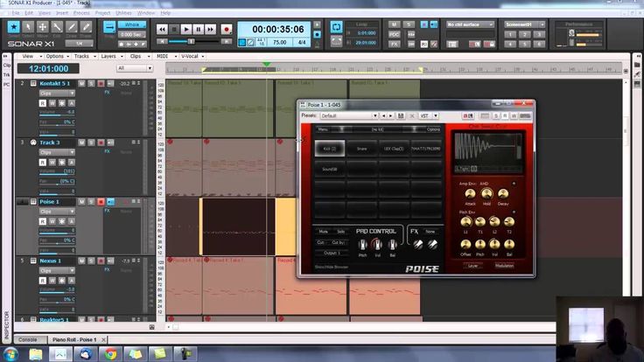Toggle global Mute (M) in Mix module
Viewport: 644px width, 362px height.
(394, 24)
